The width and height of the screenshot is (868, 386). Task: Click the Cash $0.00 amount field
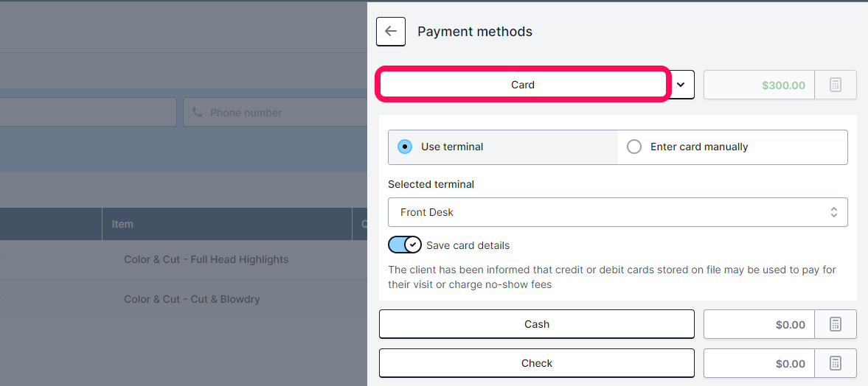tap(759, 324)
